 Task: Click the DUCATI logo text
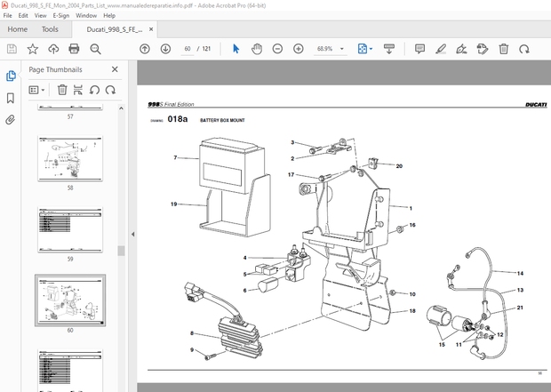(x=536, y=105)
